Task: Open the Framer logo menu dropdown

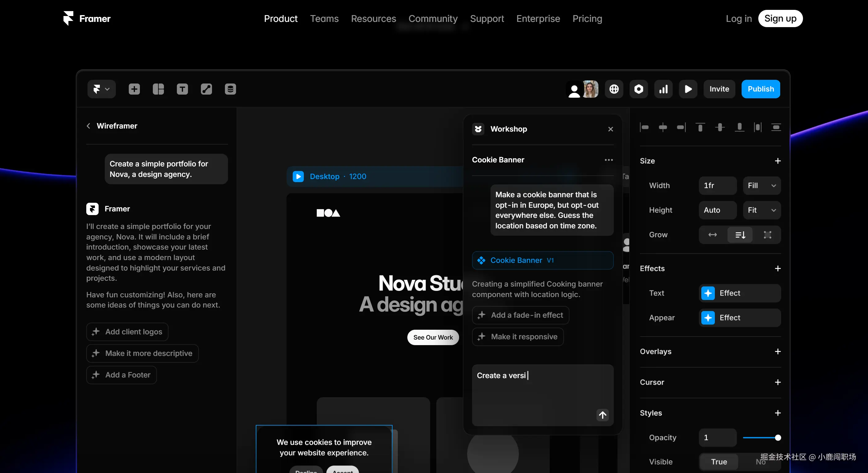Action: click(x=101, y=89)
